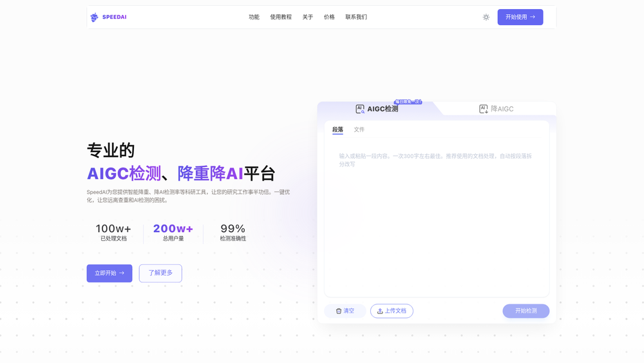Click the 开始使用 button in header

point(520,17)
